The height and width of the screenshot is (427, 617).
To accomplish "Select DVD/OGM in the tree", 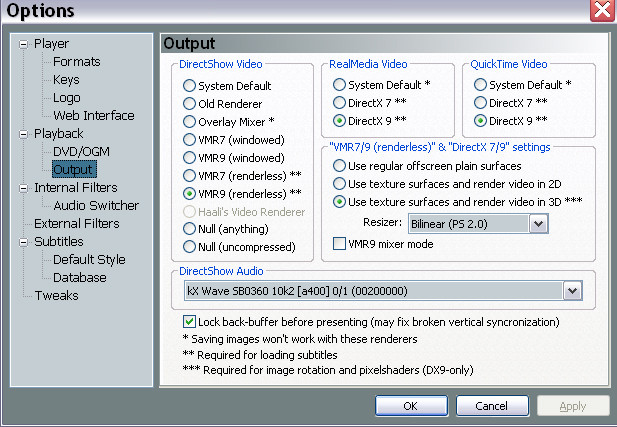I will (x=81, y=152).
